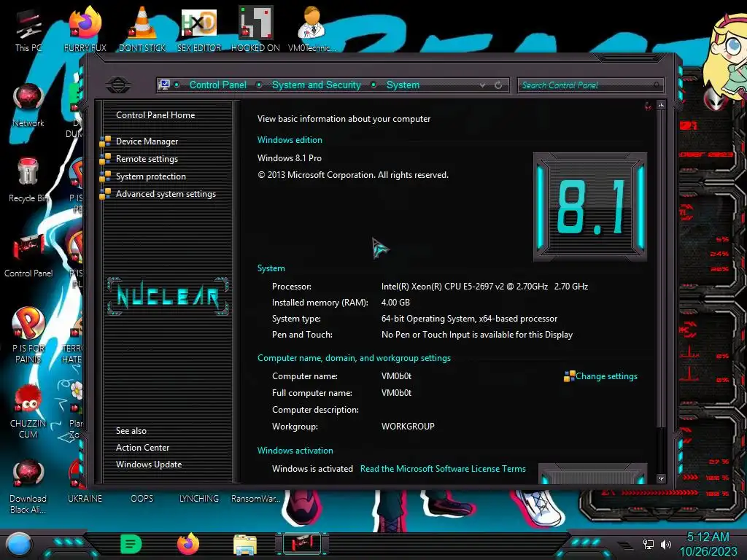This screenshot has width=747, height=560.
Task: Open File Explorer from taskbar
Action: click(245, 544)
